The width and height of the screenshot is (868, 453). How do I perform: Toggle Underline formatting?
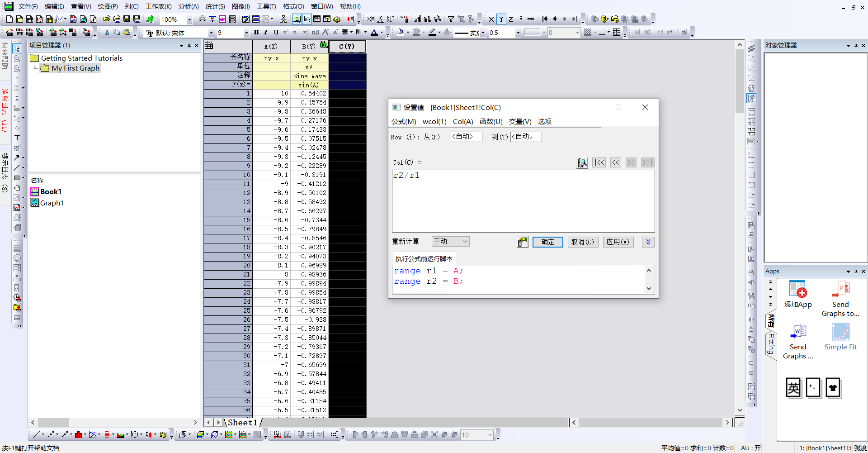tap(276, 32)
